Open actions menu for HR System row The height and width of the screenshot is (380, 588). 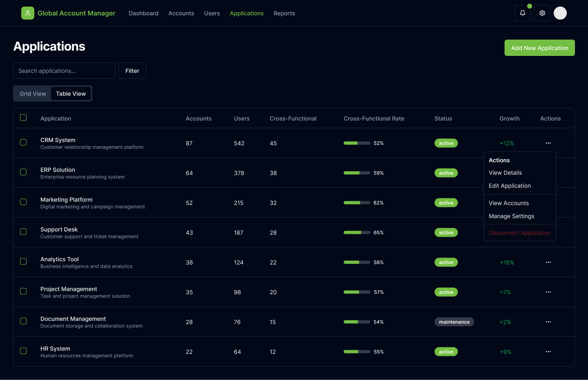coord(548,352)
